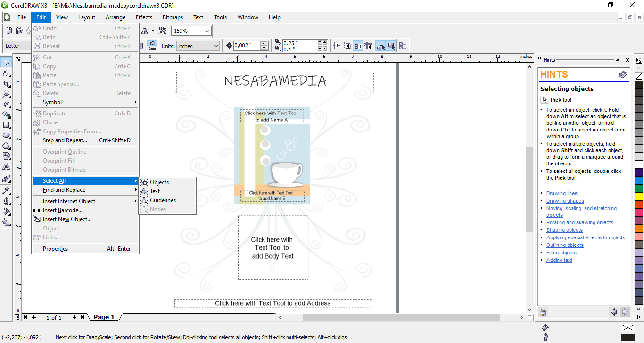
Task: Open the Arrange menu
Action: [116, 17]
